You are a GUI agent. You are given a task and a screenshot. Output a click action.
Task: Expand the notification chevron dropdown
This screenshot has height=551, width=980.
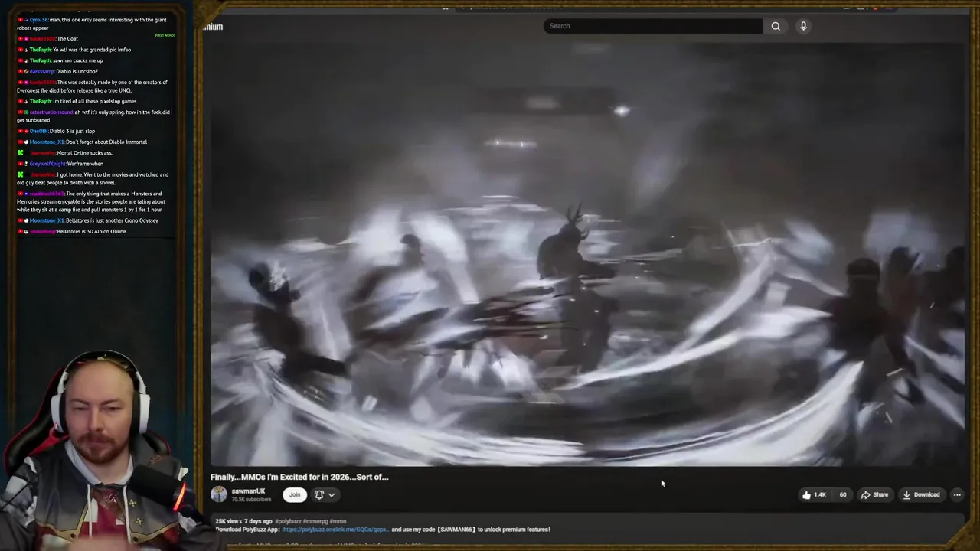tap(332, 494)
